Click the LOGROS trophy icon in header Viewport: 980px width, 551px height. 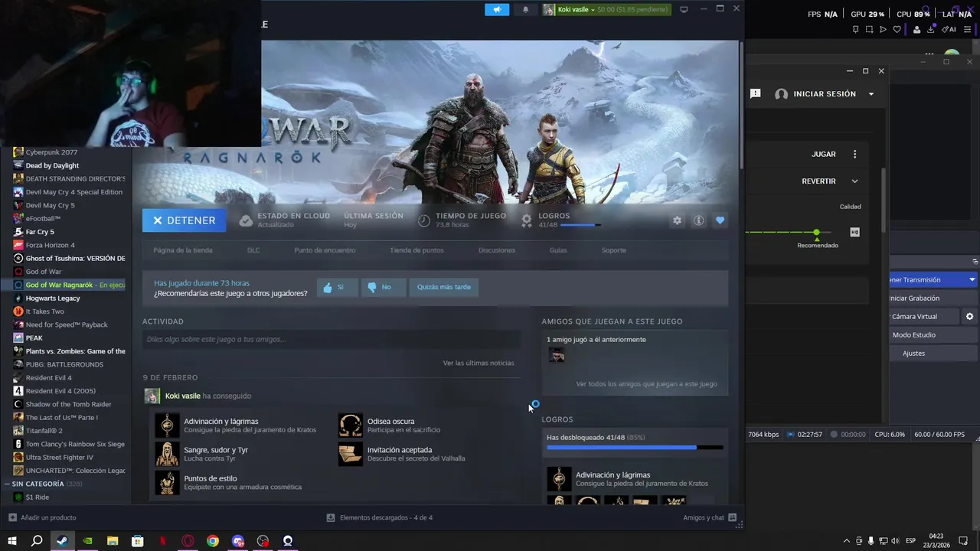pos(527,220)
